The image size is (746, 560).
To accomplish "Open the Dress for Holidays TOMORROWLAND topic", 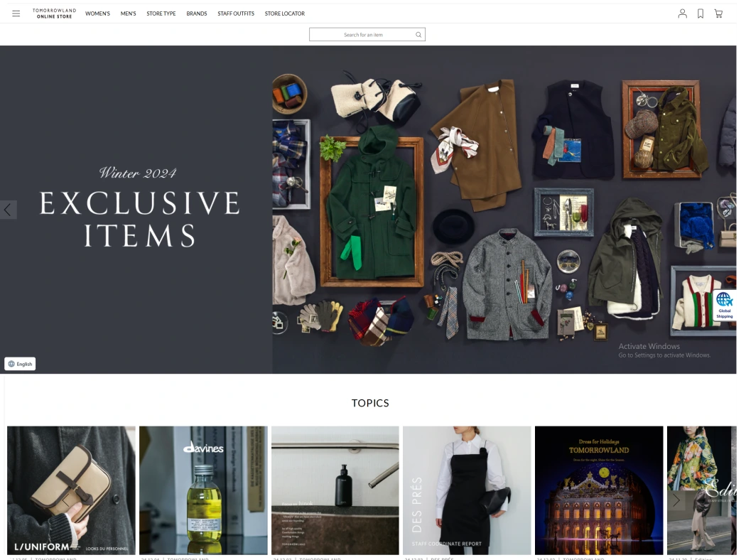I will 598,490.
